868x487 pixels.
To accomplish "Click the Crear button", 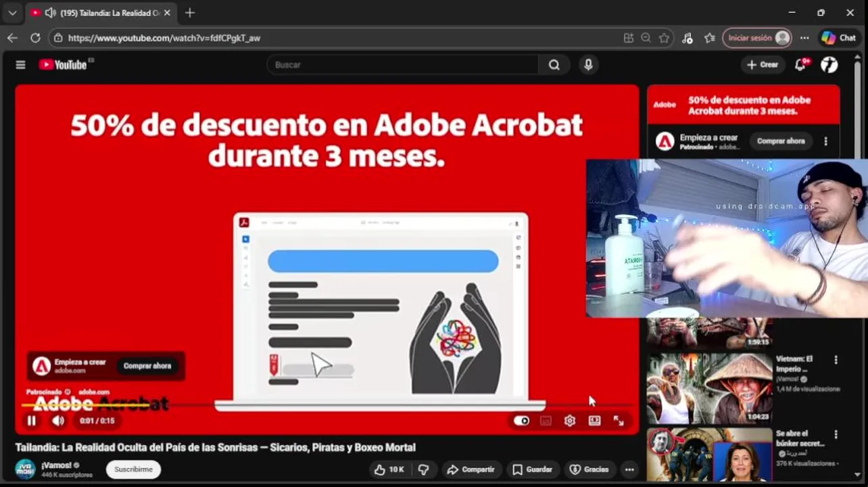I will coord(763,65).
